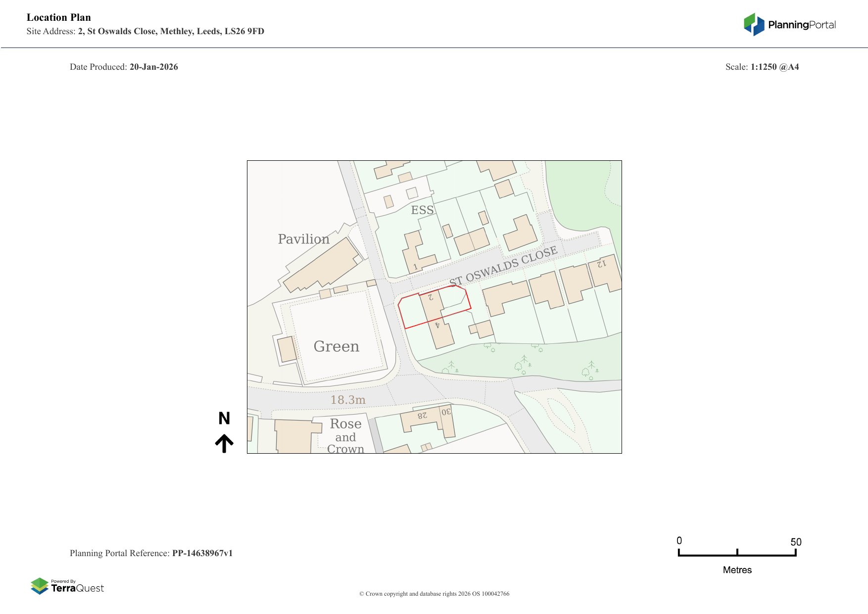868x614 pixels.
Task: Click house number 2 inside red boundary
Action: click(x=431, y=297)
